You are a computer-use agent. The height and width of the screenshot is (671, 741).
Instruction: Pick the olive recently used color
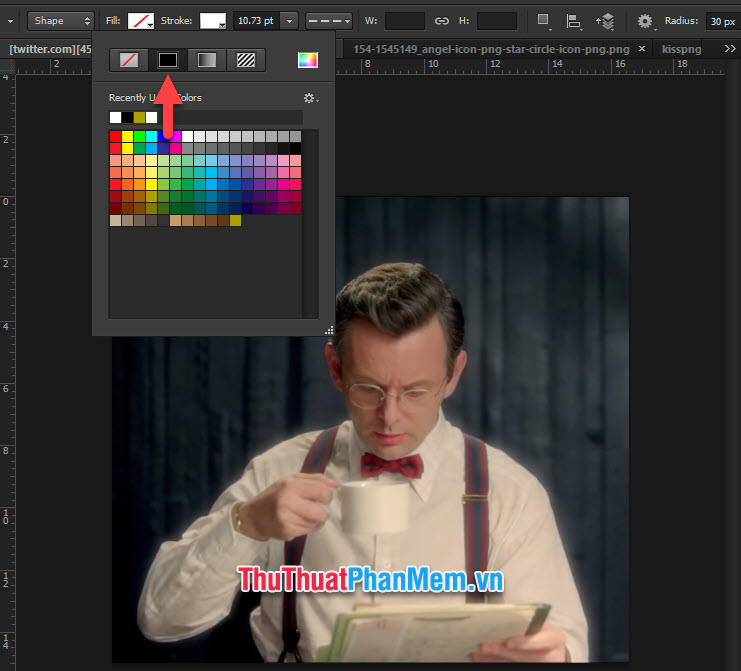click(x=139, y=117)
